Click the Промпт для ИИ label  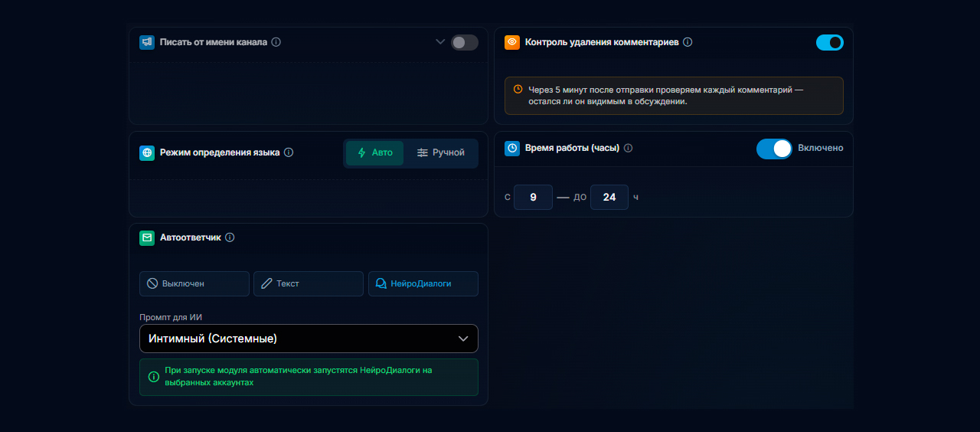coord(171,317)
